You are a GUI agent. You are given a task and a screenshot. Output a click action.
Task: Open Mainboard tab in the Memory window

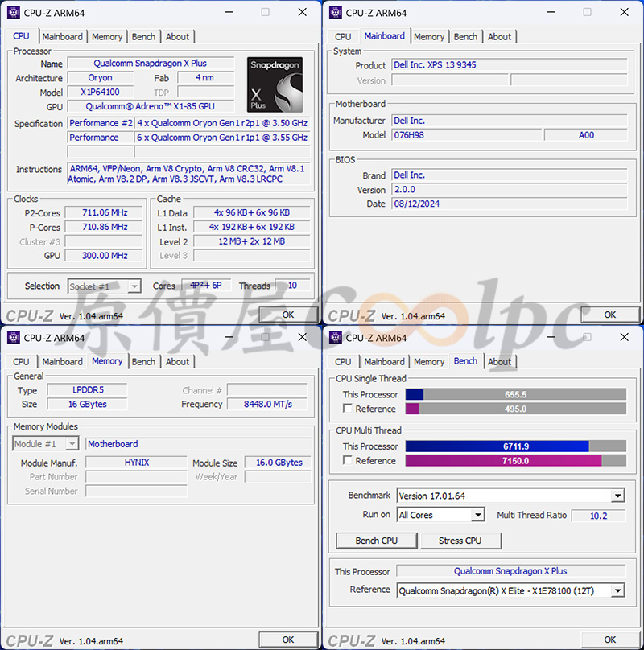coord(62,361)
